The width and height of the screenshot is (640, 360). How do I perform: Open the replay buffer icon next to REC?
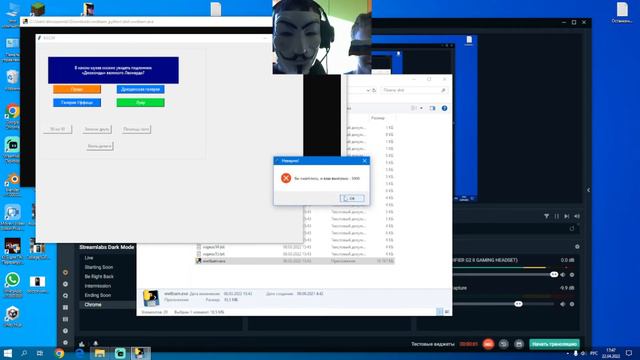click(504, 344)
